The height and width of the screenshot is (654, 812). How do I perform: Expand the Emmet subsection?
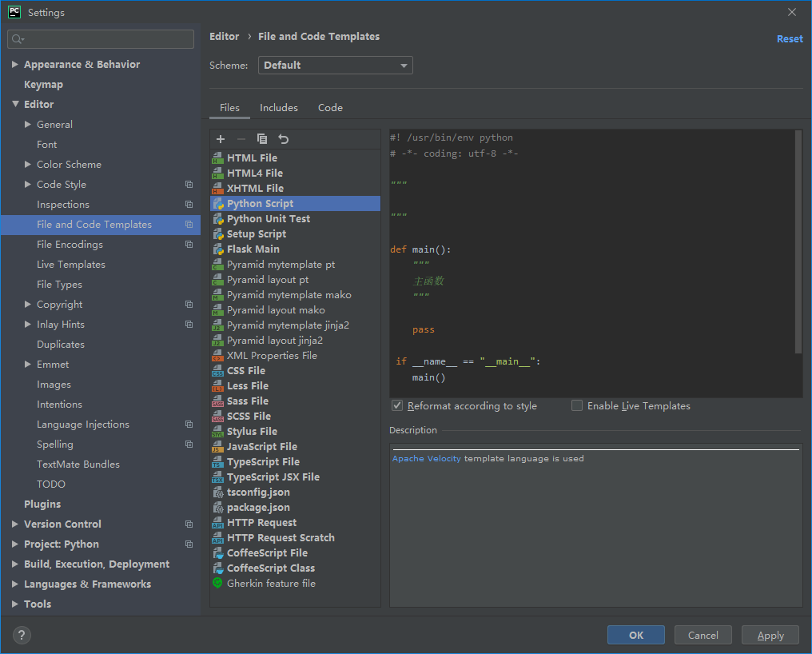28,365
